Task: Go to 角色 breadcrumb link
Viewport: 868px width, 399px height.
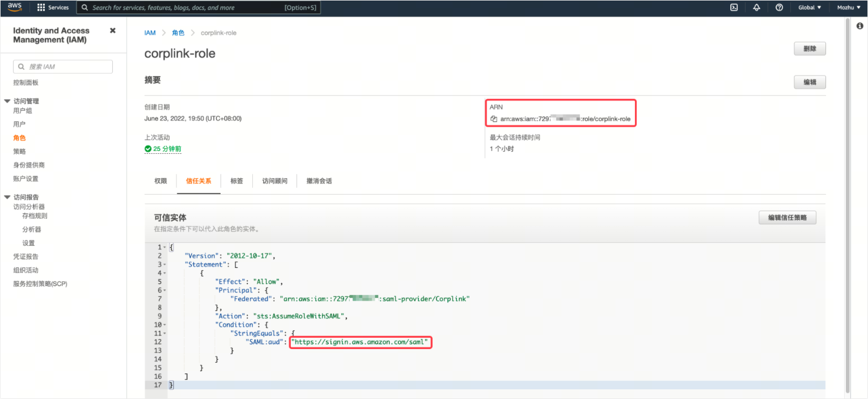Action: (179, 33)
